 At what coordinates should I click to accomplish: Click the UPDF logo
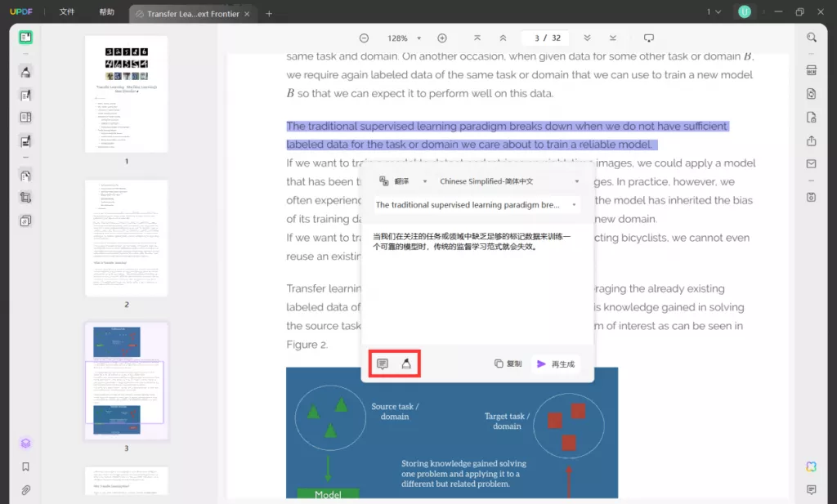click(20, 11)
